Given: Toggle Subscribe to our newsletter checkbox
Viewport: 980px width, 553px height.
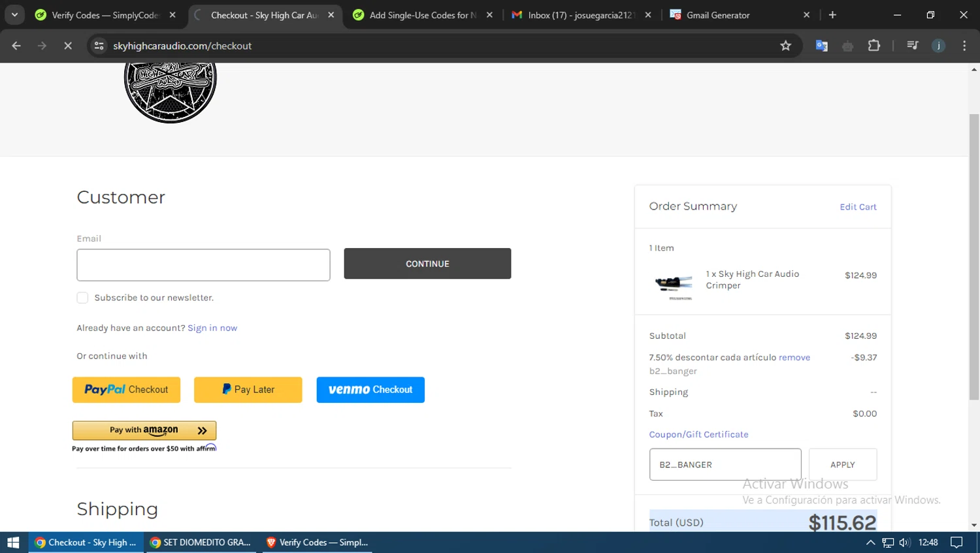Looking at the screenshot, I should (x=82, y=298).
